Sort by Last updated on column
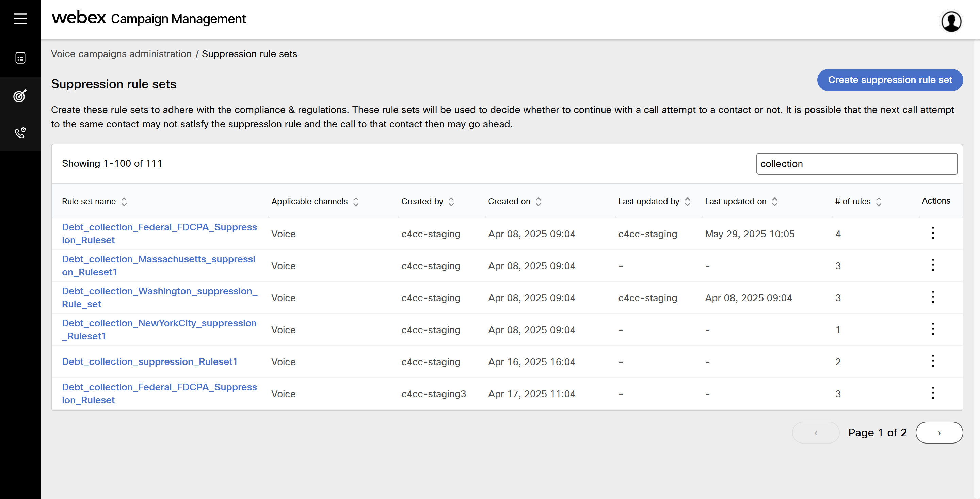This screenshot has width=980, height=499. (x=774, y=202)
